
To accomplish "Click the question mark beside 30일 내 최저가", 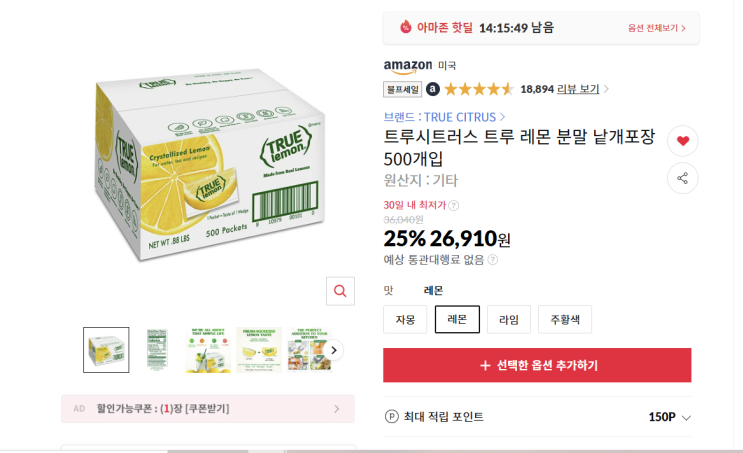I will (454, 205).
